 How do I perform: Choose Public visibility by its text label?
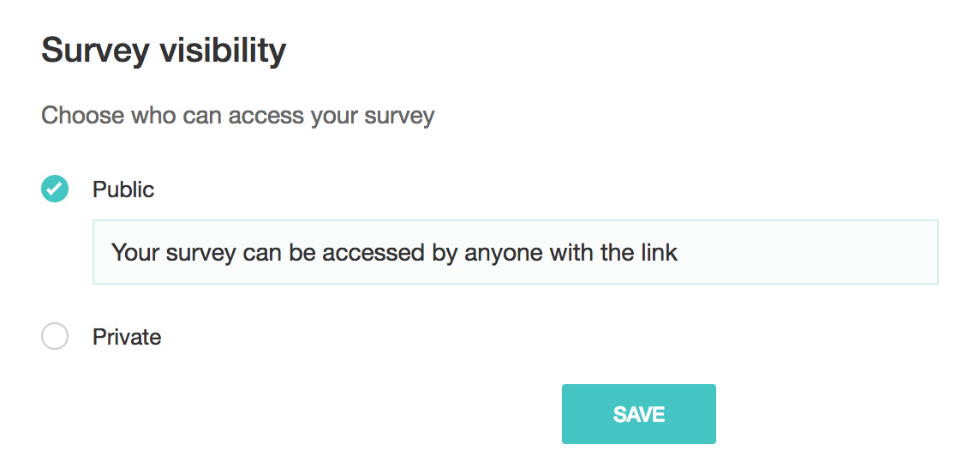tap(123, 189)
